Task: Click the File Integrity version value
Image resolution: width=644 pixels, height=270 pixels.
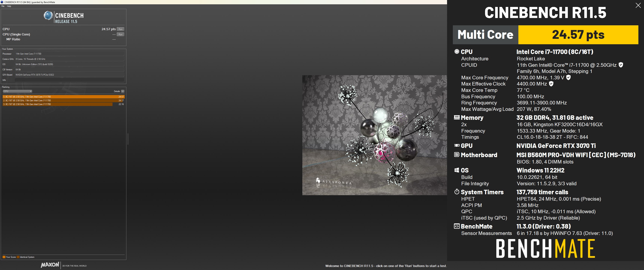Action: pyautogui.click(x=546, y=184)
